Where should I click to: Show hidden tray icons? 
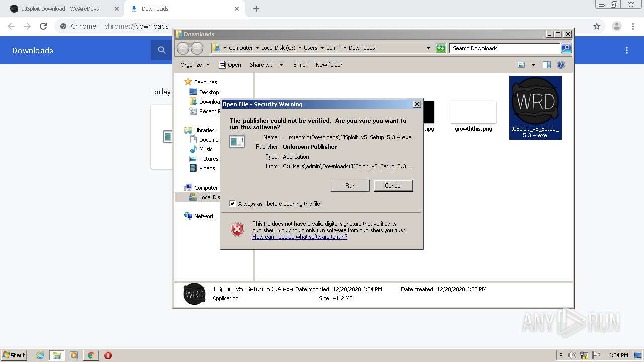561,355
